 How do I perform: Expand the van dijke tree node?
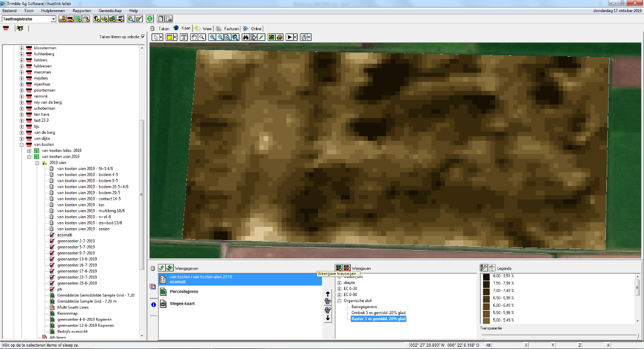21,138
